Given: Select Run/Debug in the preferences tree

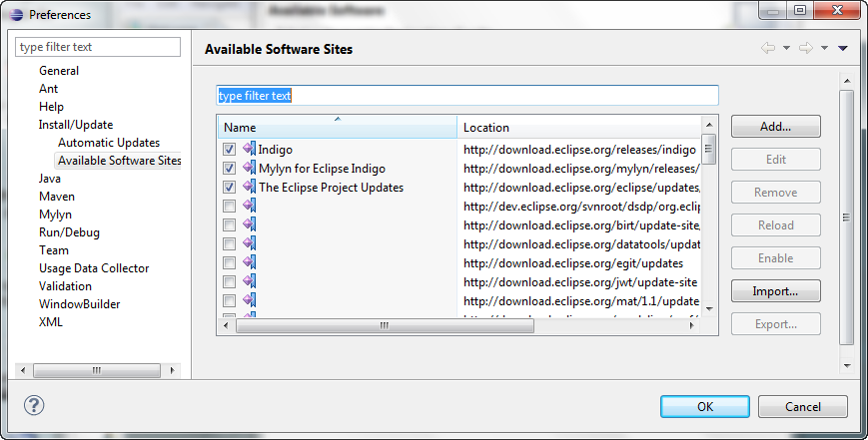Looking at the screenshot, I should click(69, 232).
